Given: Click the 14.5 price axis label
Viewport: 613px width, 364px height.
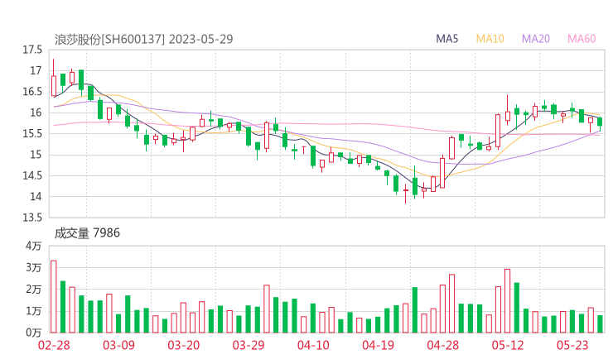Looking at the screenshot, I should click(x=32, y=175).
